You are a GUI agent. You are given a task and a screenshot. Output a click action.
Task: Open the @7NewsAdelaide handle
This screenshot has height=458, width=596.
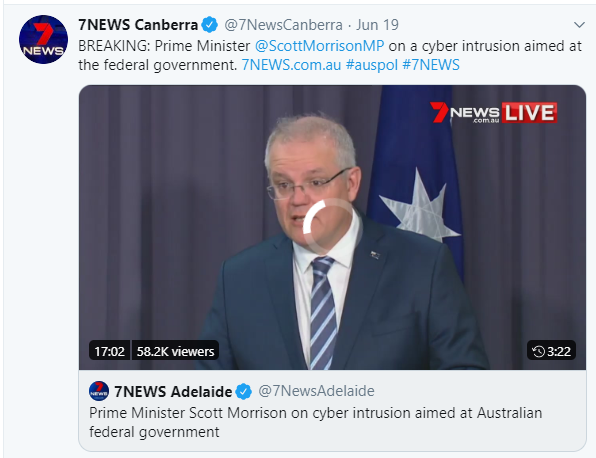point(316,391)
